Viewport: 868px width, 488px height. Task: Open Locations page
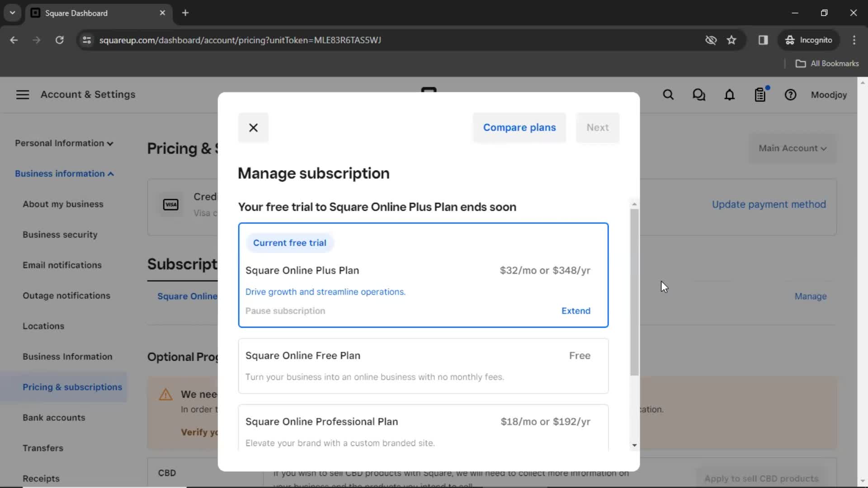(x=43, y=326)
